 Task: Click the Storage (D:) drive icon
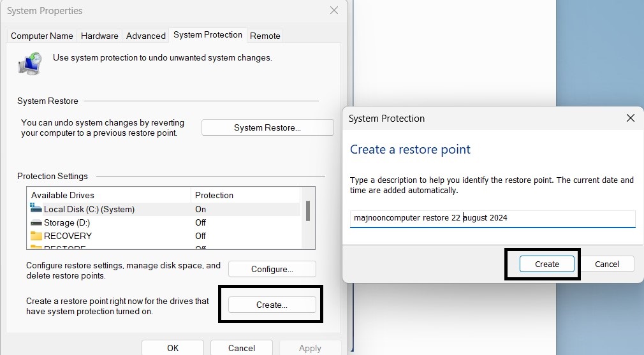click(x=36, y=223)
